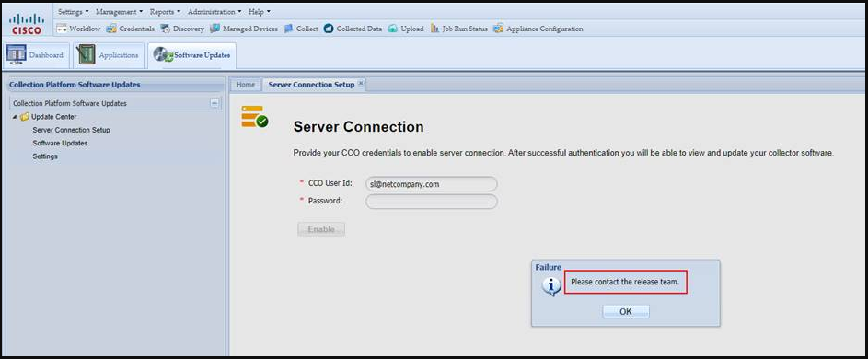Switch to the Applications tab
This screenshot has width=868, height=359.
click(109, 55)
